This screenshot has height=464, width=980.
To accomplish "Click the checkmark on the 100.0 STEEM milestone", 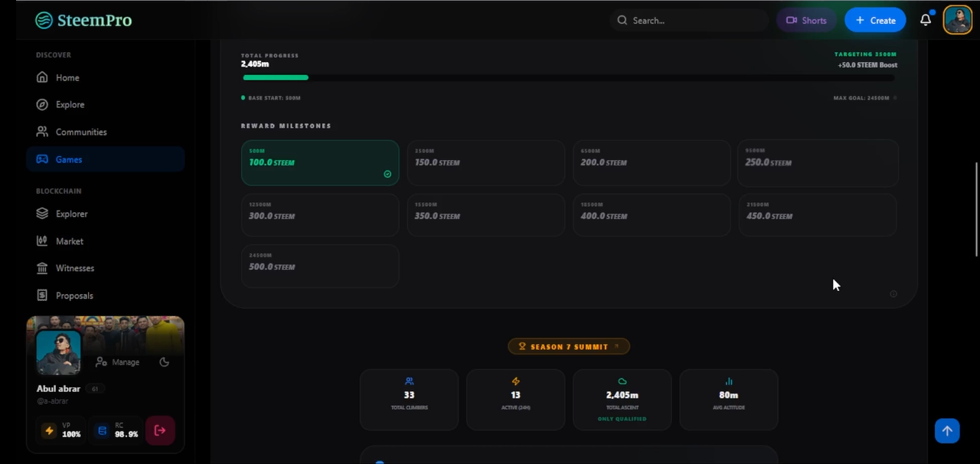I will [387, 174].
